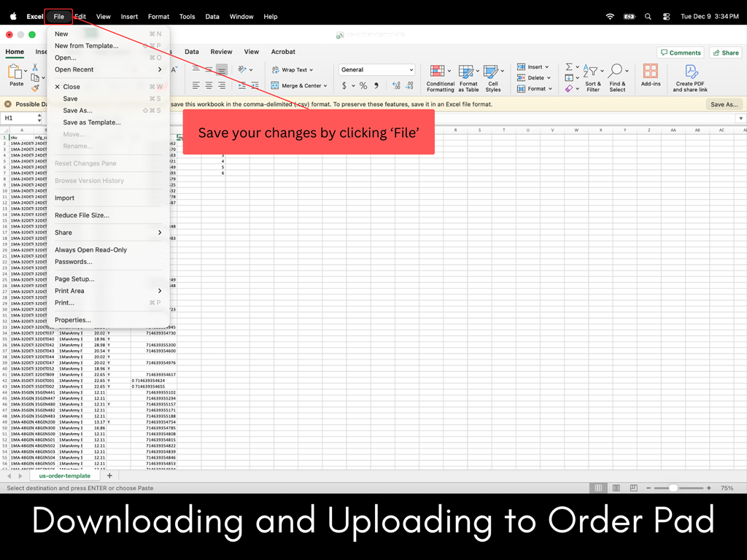Image resolution: width=747 pixels, height=560 pixels.
Task: Click the Cell Styles icon
Action: (x=493, y=71)
